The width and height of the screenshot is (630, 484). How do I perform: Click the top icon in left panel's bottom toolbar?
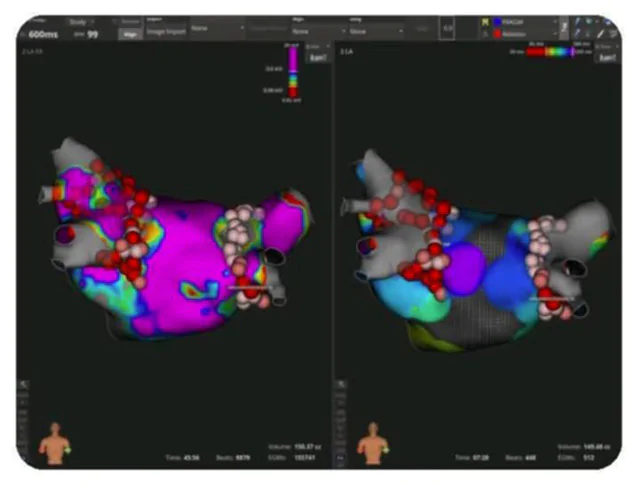[23, 384]
